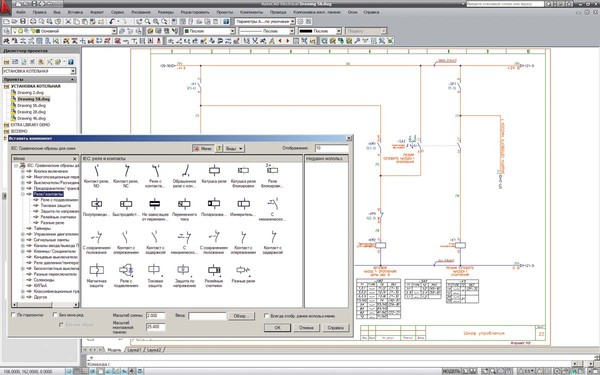Select the 'Контакт реле NO' symbol

96,175
